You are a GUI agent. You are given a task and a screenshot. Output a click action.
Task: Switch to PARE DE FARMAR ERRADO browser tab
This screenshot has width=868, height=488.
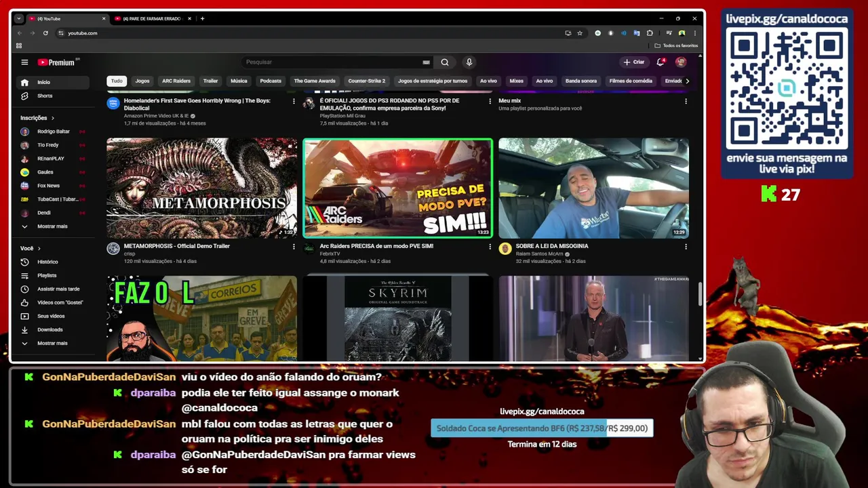tap(152, 19)
